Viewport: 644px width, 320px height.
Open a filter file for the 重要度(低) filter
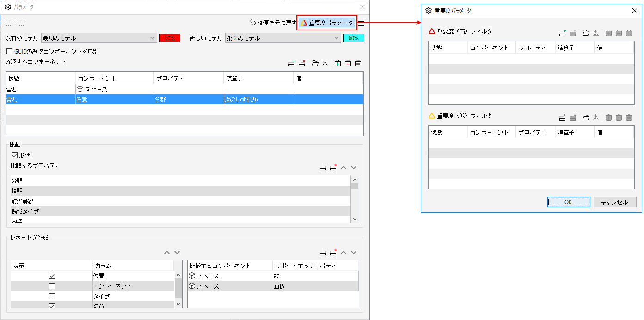click(586, 117)
